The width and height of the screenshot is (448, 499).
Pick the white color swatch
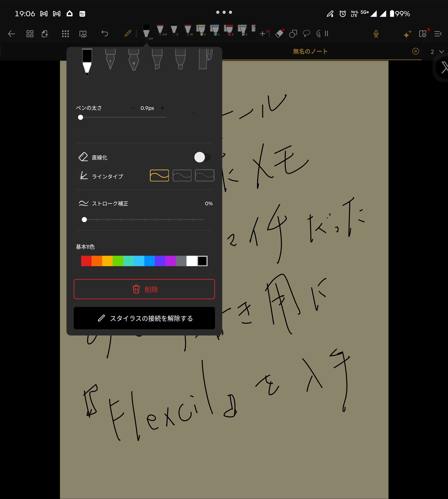(x=192, y=261)
